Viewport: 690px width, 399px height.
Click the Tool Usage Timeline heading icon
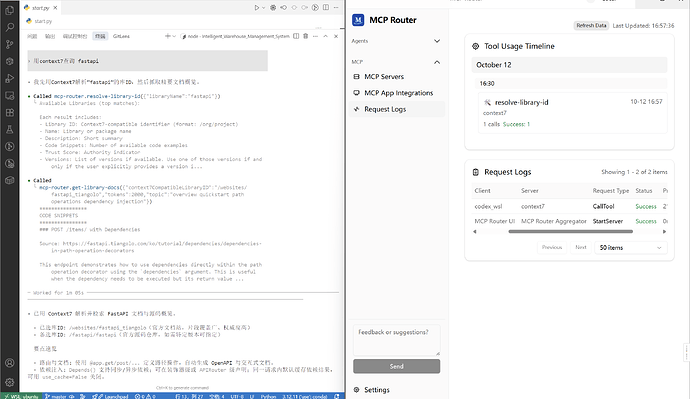tap(475, 46)
